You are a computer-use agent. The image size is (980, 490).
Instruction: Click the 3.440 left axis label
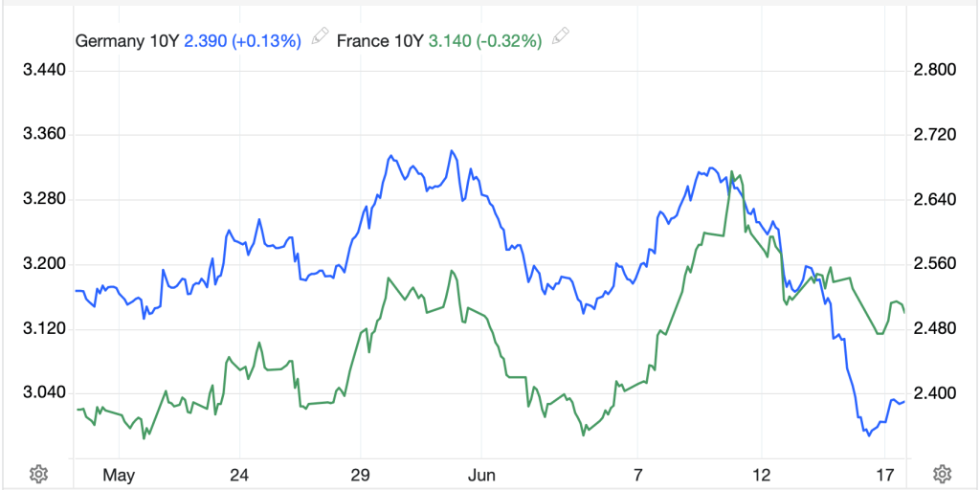(x=43, y=70)
